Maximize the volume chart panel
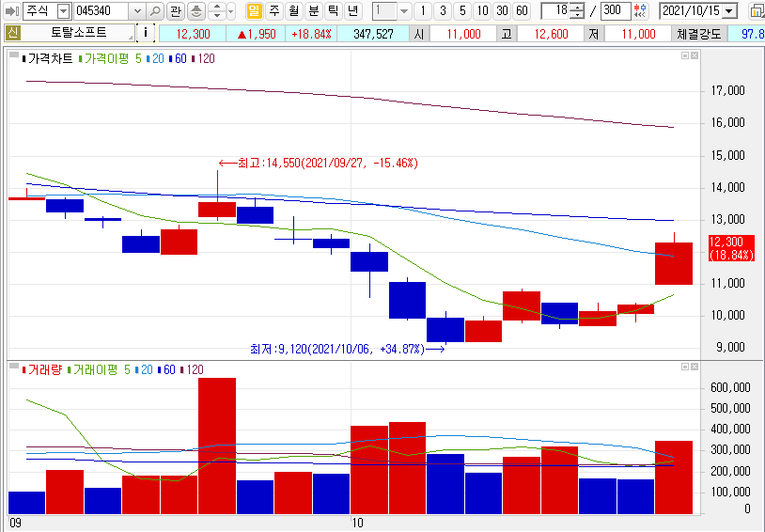The width and height of the screenshot is (765, 532). coord(685,367)
